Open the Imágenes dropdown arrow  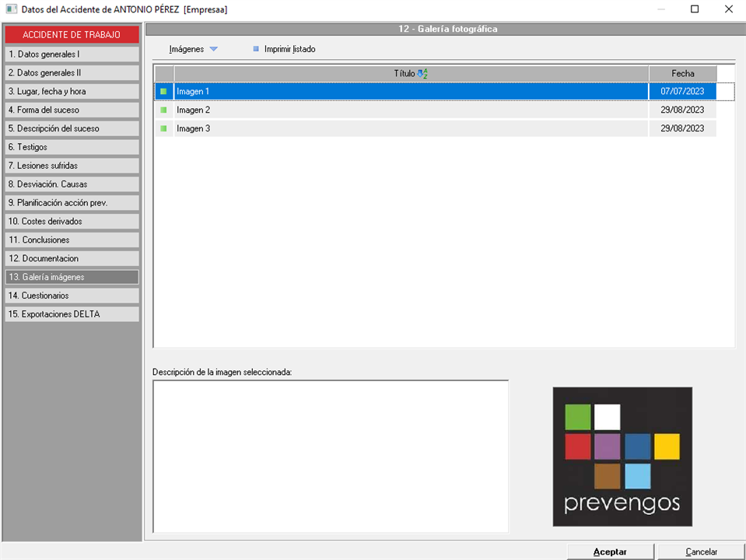point(214,49)
